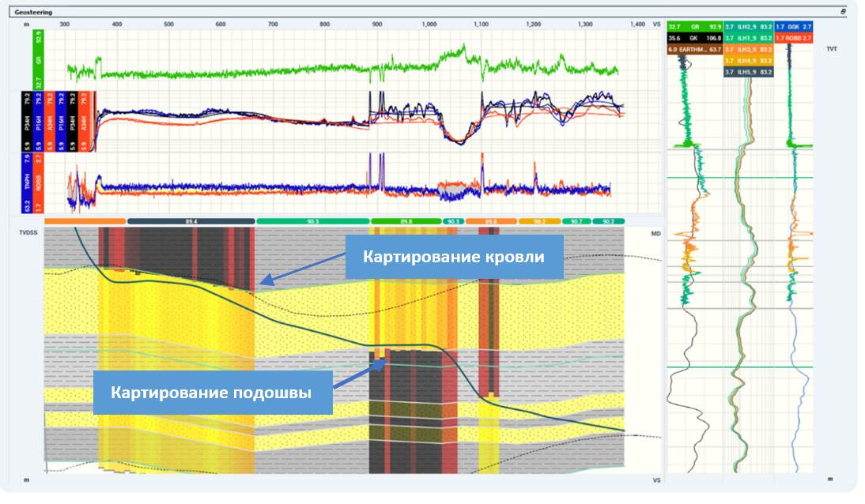The height and width of the screenshot is (504, 865).
Task: Select the green 90.7 segment bar
Action: [x=576, y=221]
